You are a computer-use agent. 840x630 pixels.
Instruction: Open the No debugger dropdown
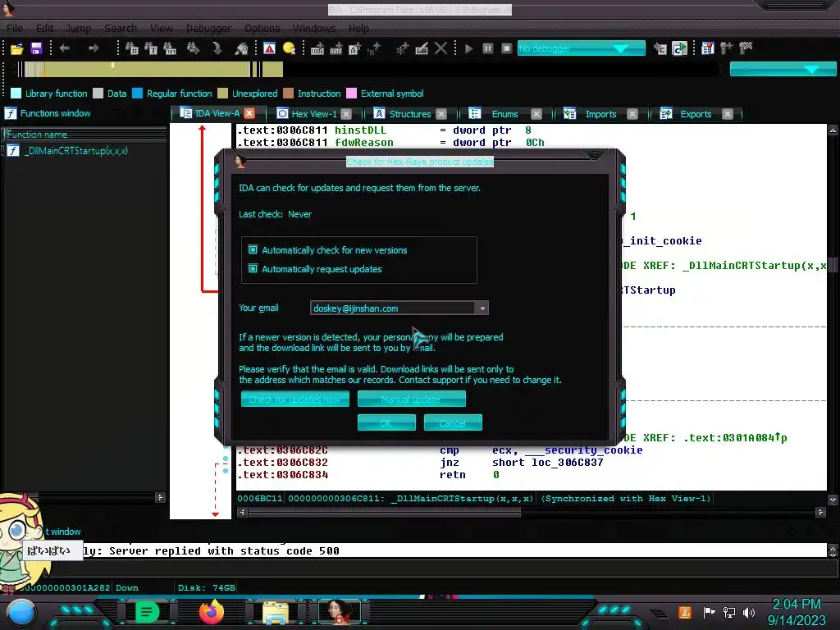tap(582, 48)
